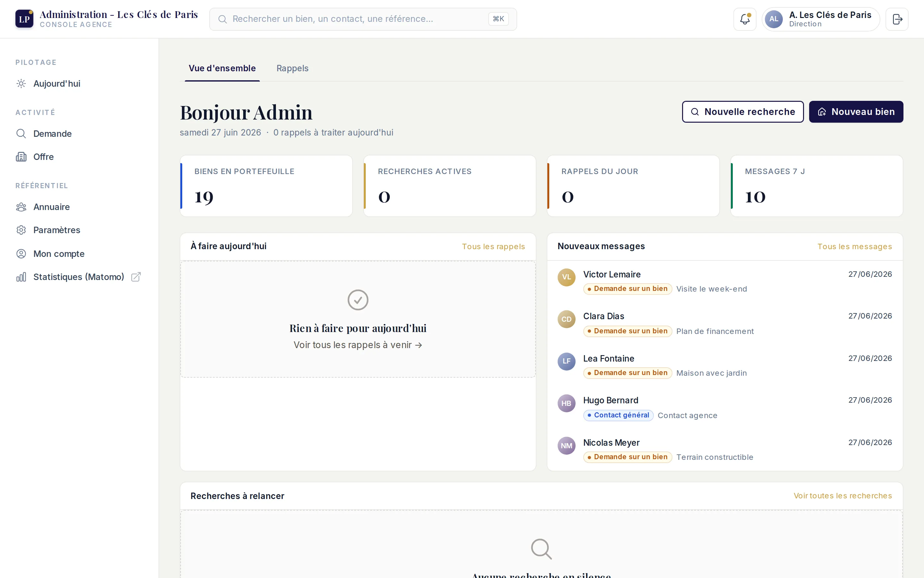Open the notifications bell
This screenshot has width=924, height=578.
[745, 19]
